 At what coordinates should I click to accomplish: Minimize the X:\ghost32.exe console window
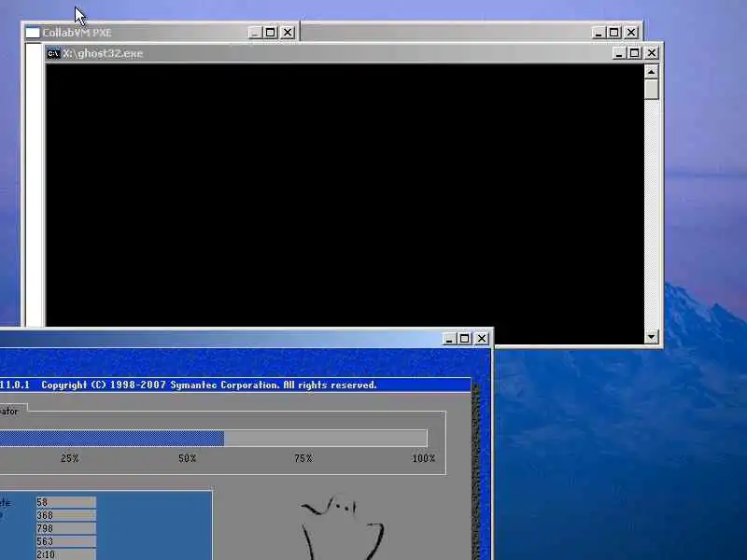[618, 53]
